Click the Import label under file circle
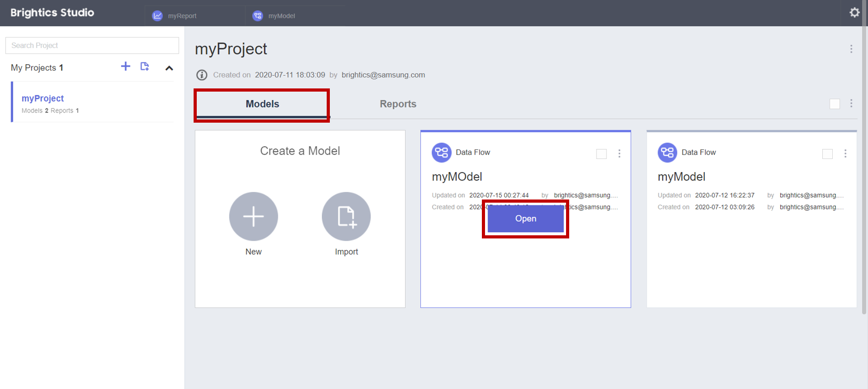Screen dimensions: 868x389 346,252
